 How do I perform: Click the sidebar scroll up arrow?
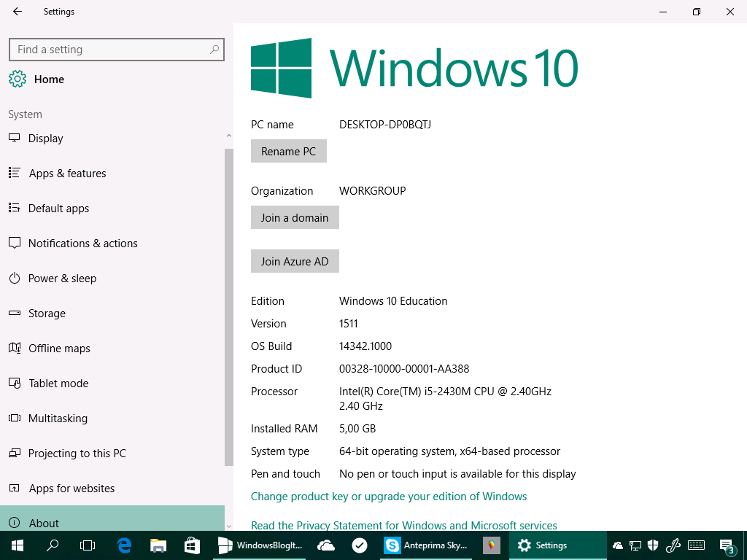click(228, 136)
